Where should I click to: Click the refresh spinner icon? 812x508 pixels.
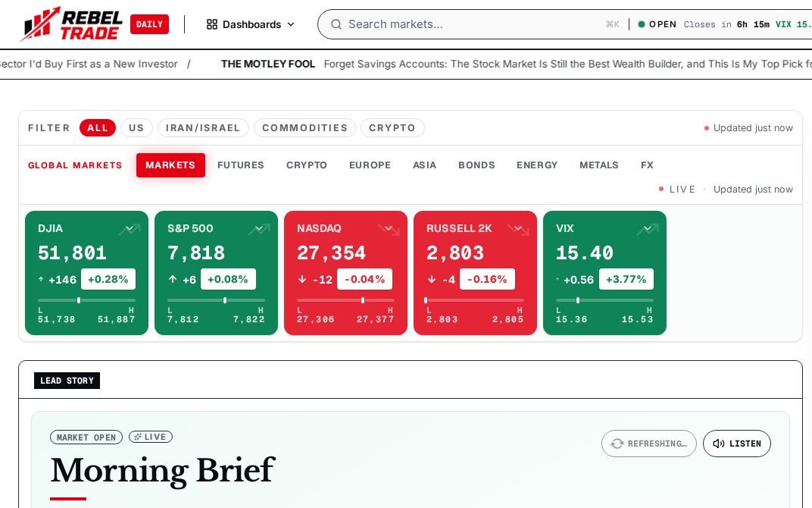617,444
